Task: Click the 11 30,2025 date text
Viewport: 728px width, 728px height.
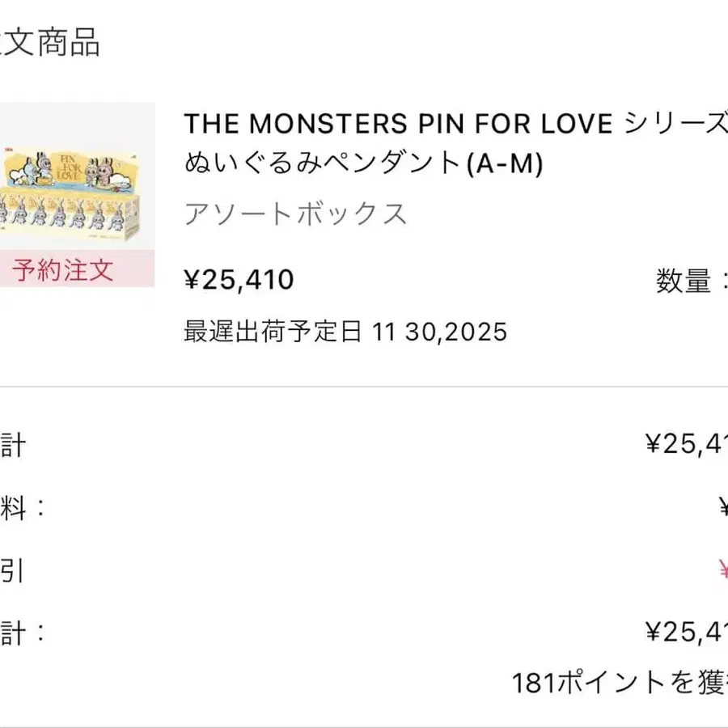Action: click(440, 332)
